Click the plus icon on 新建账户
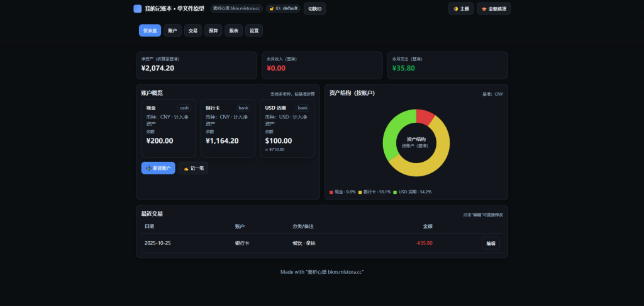The image size is (644, 306). (148, 168)
